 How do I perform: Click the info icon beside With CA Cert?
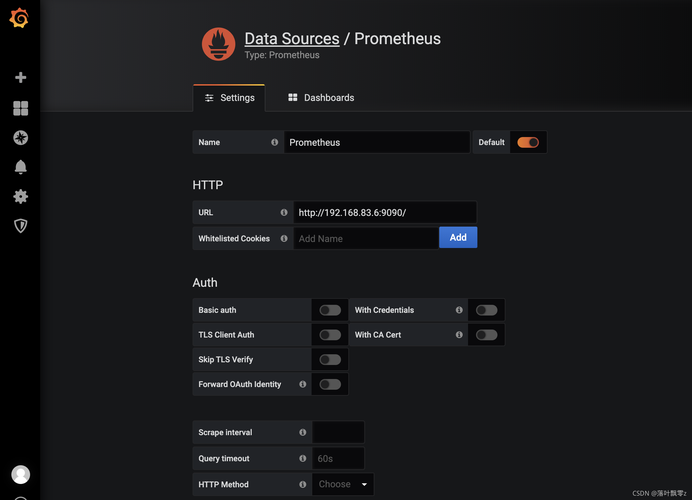click(459, 335)
